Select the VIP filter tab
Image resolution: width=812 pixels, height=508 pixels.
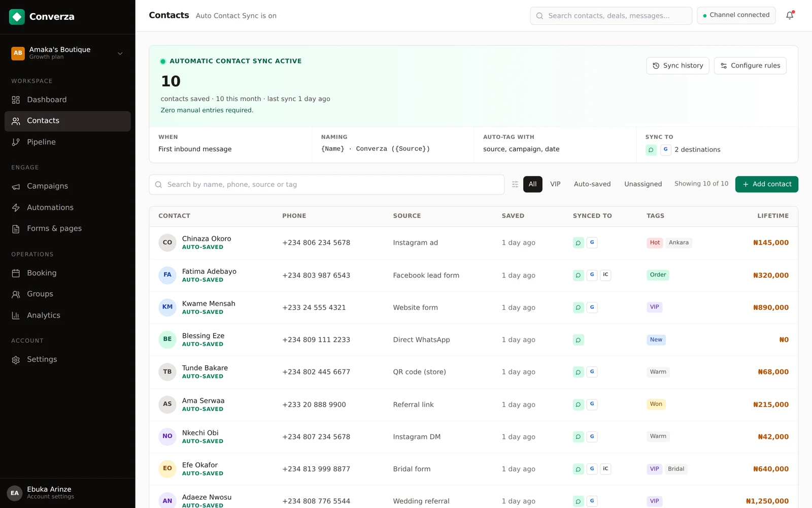pos(555,184)
